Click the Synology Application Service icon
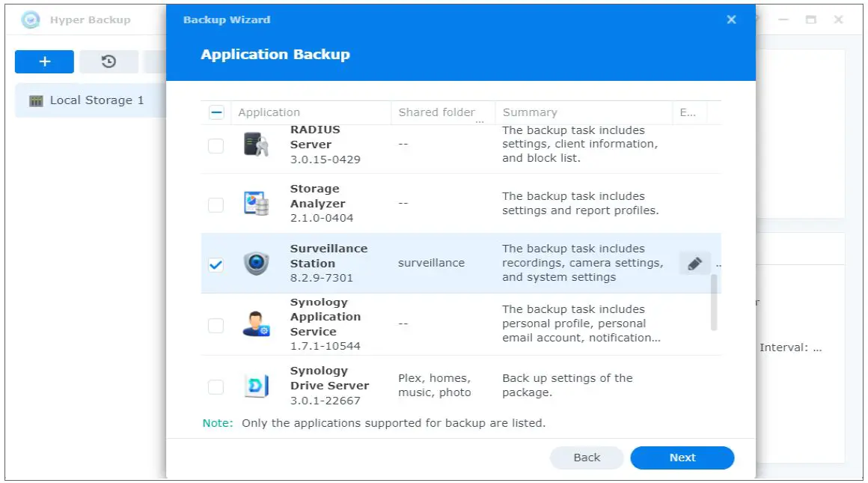This screenshot has height=483, width=868. (256, 323)
